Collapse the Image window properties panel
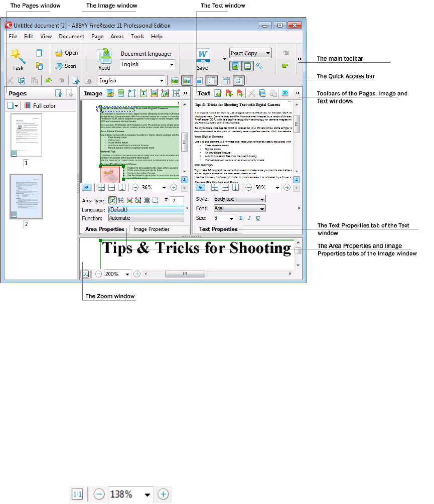Image resolution: width=434 pixels, height=504 pixels. [87, 187]
